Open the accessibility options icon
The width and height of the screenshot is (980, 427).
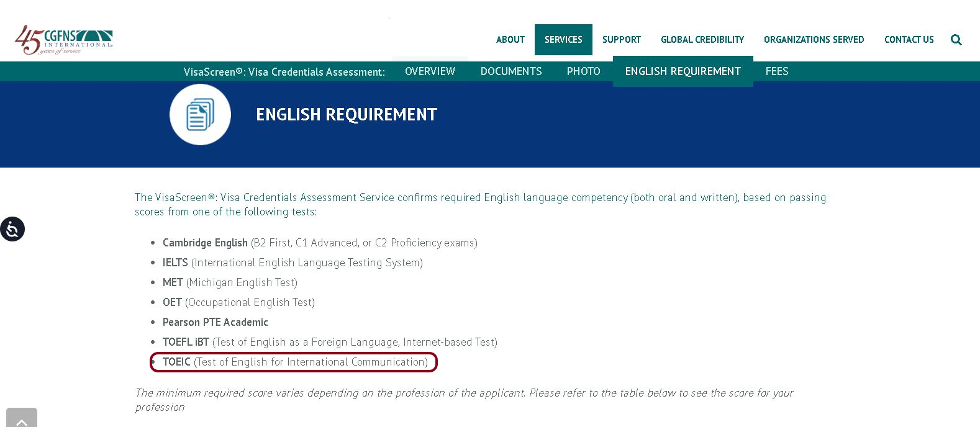12,229
